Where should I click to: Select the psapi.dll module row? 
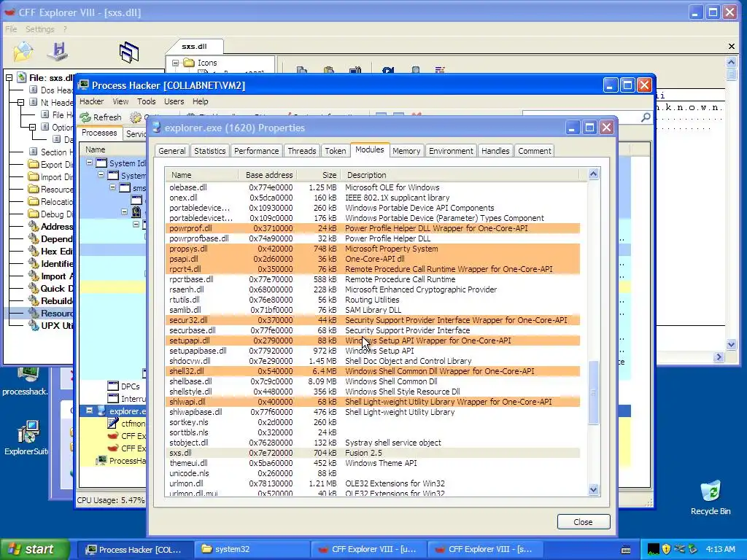373,259
